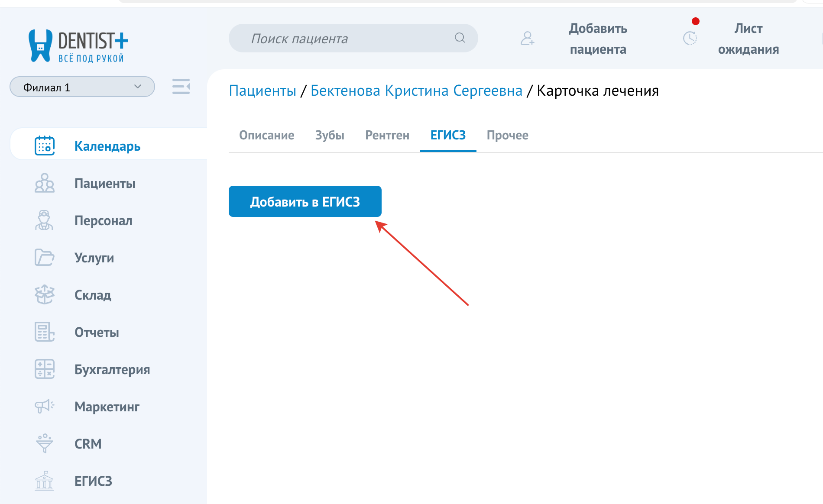The width and height of the screenshot is (823, 504).
Task: Click the Склад box icon
Action: coord(45,295)
